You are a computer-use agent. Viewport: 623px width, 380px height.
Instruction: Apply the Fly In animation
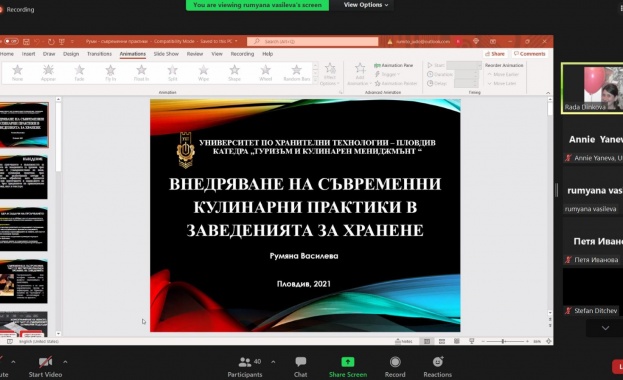tap(110, 73)
